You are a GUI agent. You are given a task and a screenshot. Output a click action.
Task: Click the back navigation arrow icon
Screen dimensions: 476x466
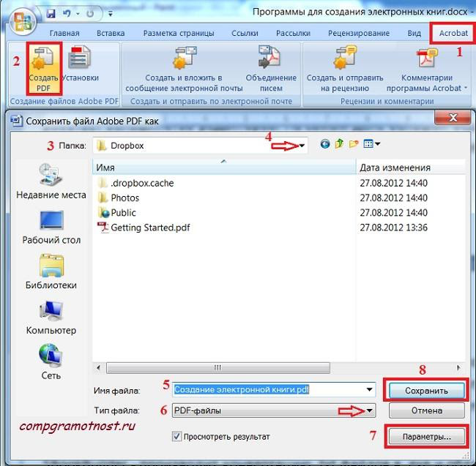325,145
